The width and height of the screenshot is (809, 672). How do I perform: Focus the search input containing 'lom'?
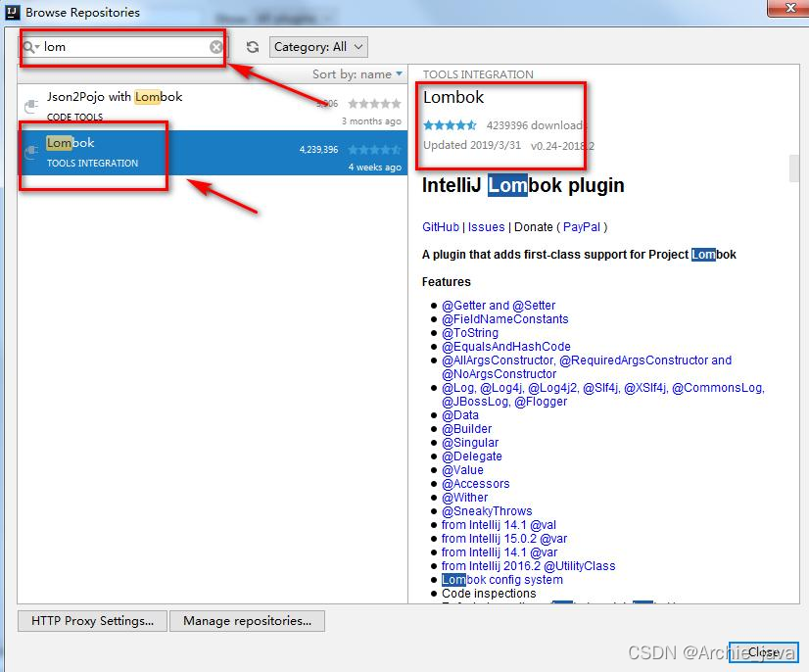click(124, 47)
